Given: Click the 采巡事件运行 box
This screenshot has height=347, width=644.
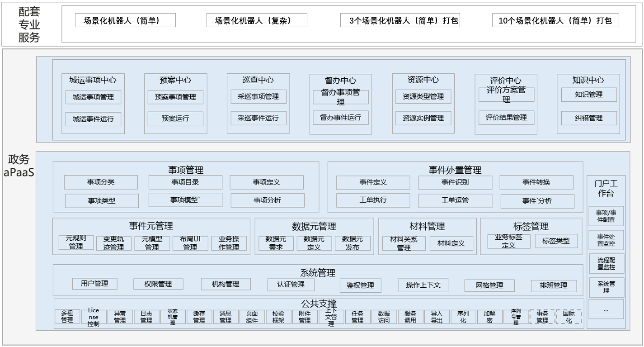Looking at the screenshot, I should [259, 118].
